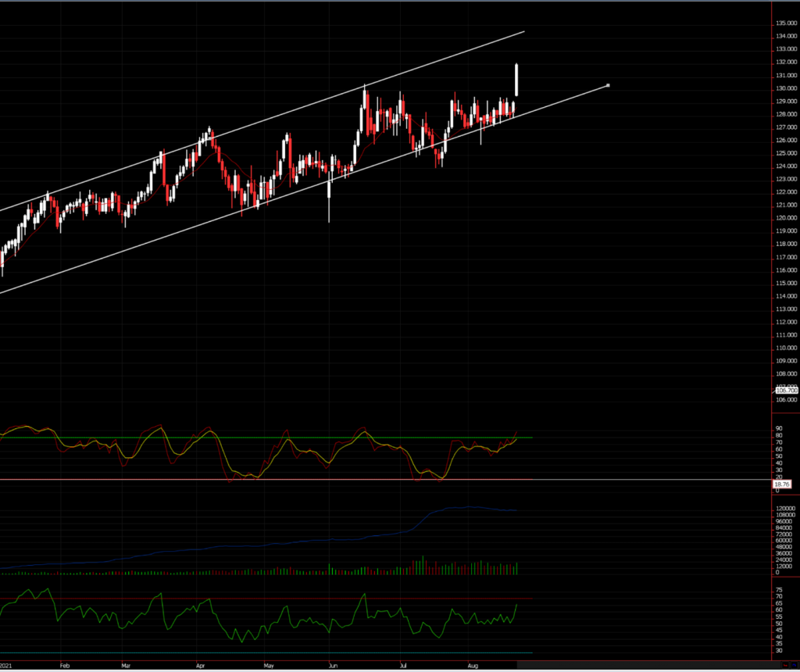Grab the lower trendline's square end handle
Screen dimensions: 800x672
608,85
